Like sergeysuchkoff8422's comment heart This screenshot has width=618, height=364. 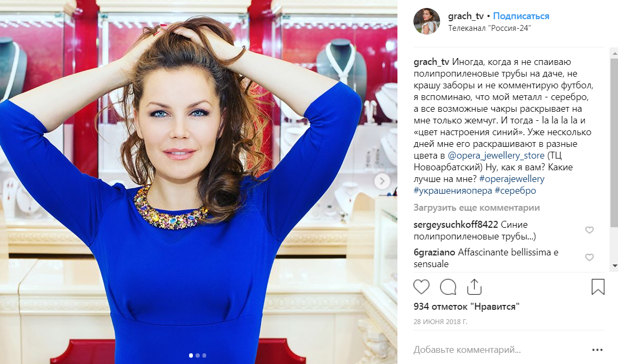click(589, 230)
